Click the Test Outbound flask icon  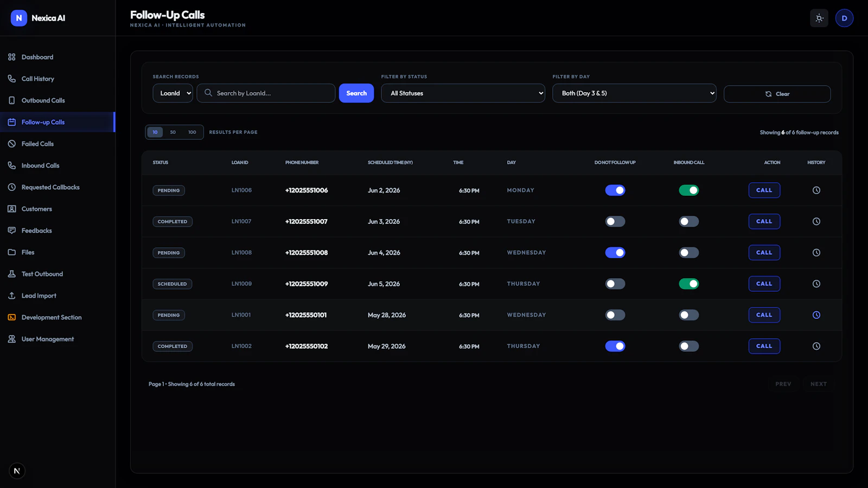(x=11, y=274)
